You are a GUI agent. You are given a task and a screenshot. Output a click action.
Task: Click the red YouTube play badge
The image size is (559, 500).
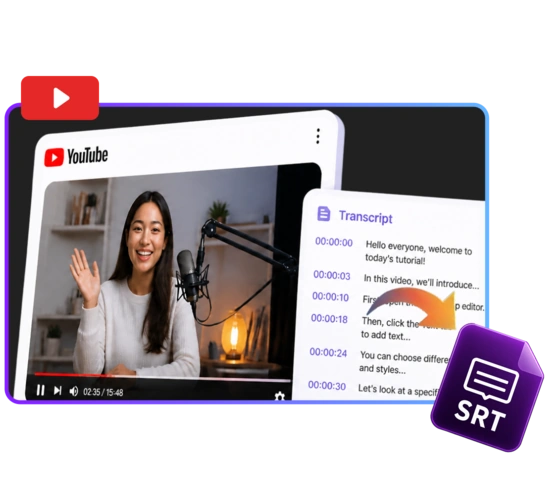[x=60, y=98]
